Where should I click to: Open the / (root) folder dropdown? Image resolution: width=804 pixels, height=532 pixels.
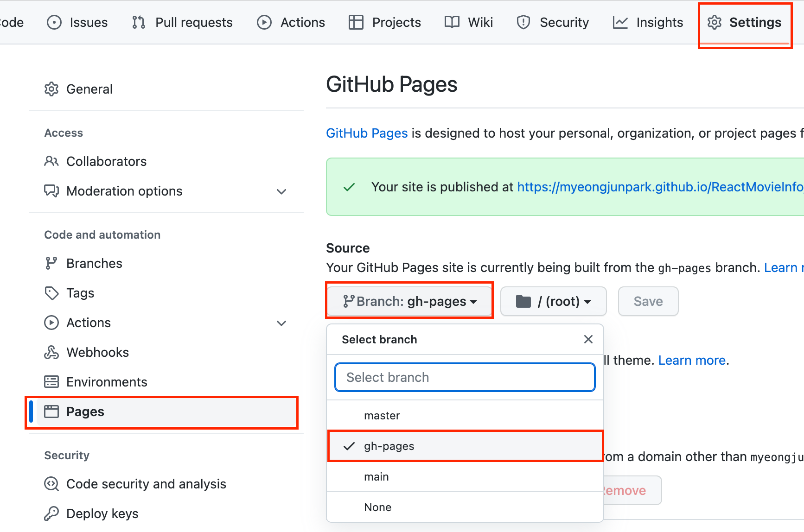(x=554, y=301)
